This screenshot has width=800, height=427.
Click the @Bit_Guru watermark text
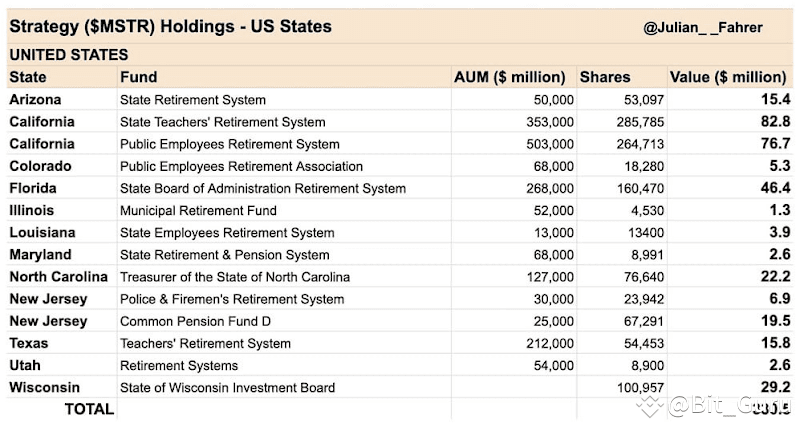[729, 405]
